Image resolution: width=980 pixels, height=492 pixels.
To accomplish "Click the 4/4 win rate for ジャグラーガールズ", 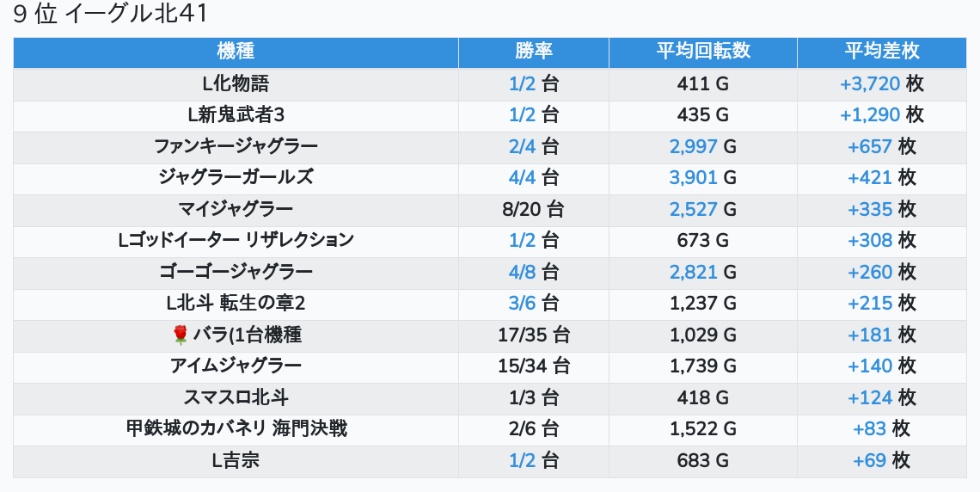I will click(522, 177).
